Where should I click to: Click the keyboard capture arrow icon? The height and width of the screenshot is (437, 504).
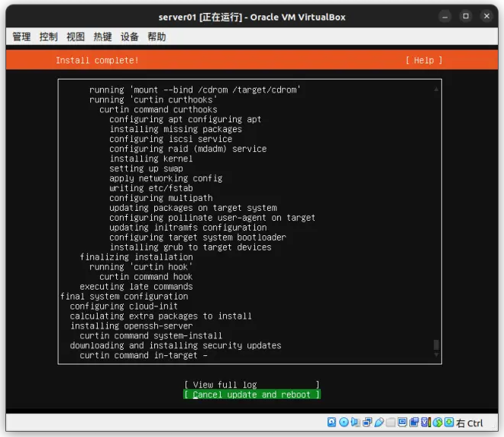[x=449, y=422]
